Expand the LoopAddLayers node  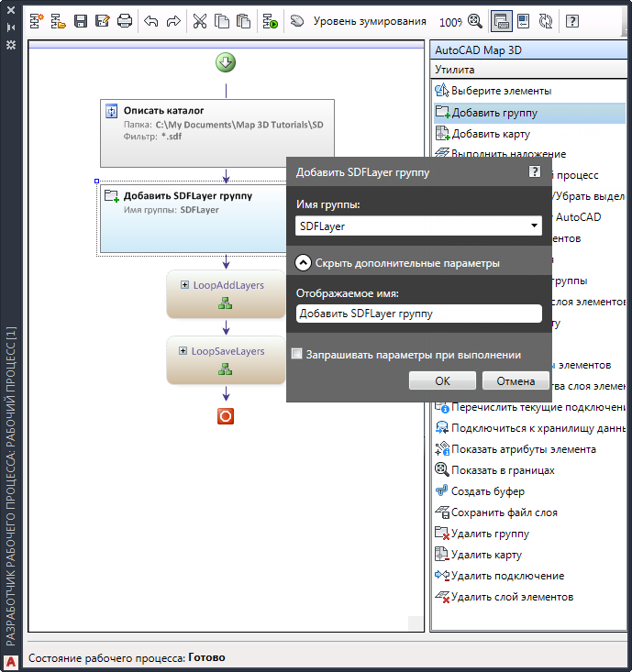184,285
